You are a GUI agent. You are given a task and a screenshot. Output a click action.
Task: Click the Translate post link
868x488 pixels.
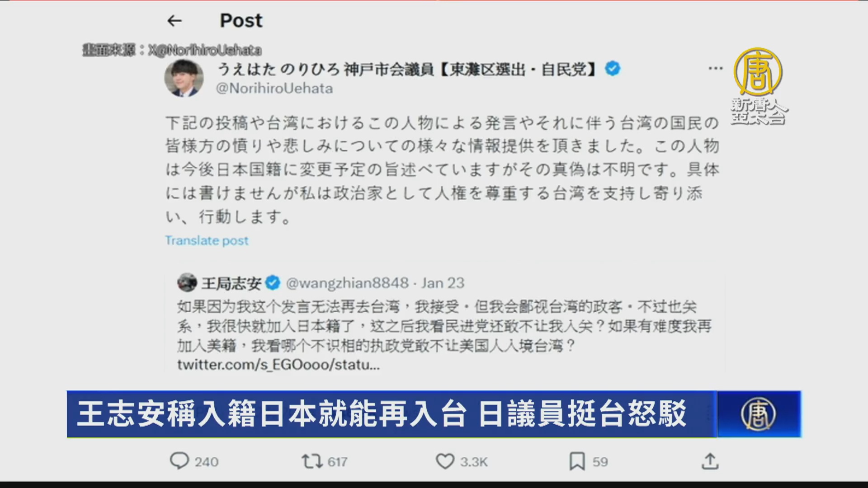(207, 240)
